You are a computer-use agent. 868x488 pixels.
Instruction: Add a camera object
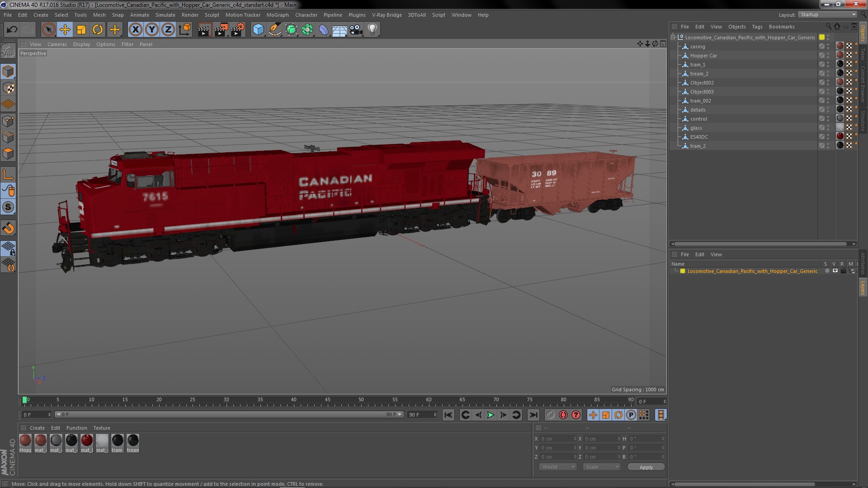pos(356,30)
